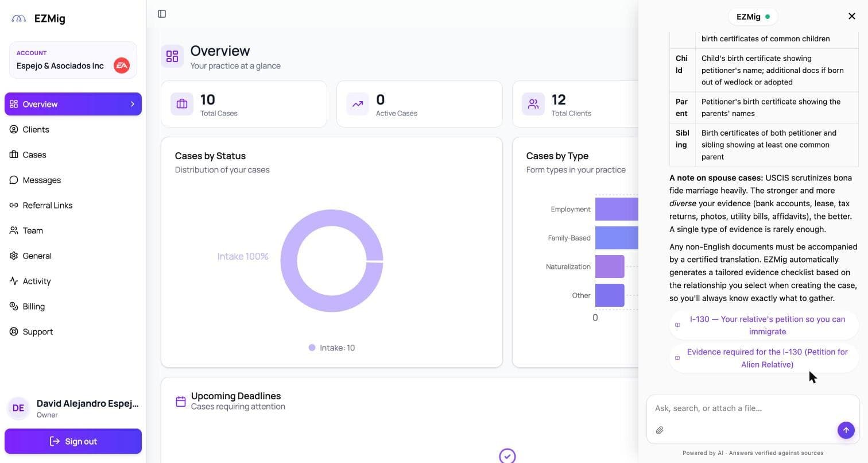Click the 'Sibling' table row label
This screenshot has height=463, width=868.
683,139
